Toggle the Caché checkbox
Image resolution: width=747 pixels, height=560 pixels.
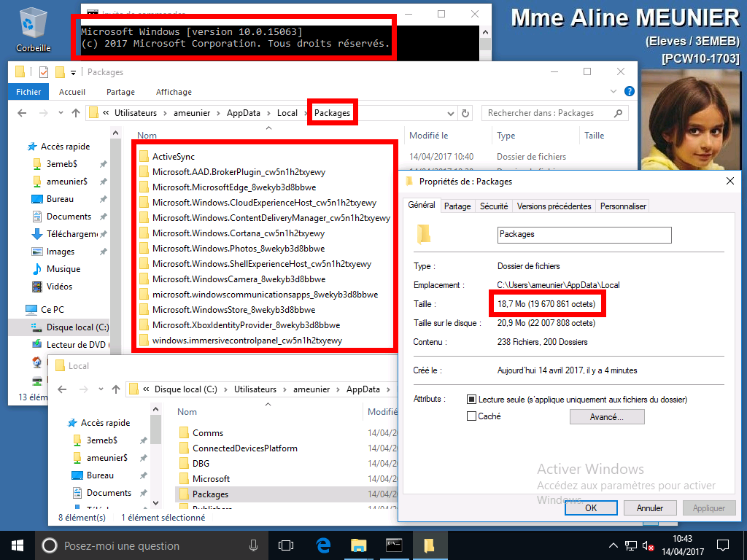(x=471, y=416)
